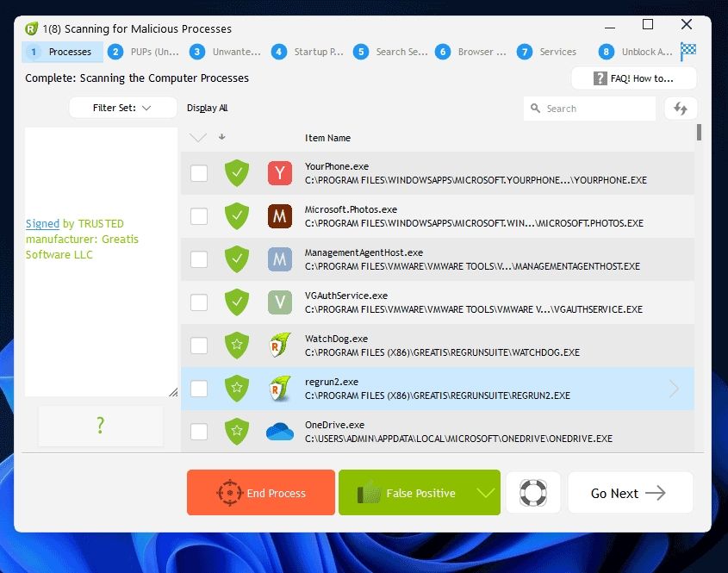
Task: Switch to the Processes tab
Action: pyautogui.click(x=62, y=52)
